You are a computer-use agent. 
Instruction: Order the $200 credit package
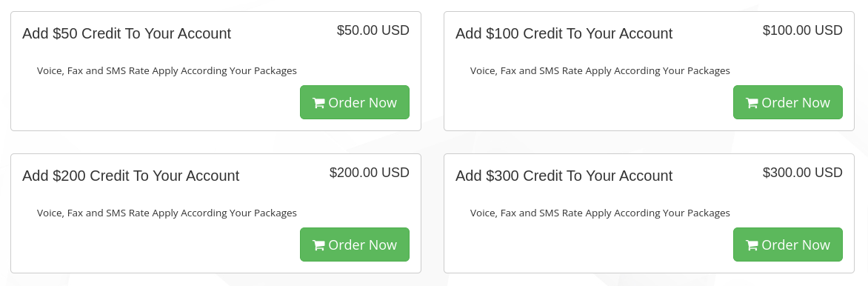click(355, 245)
